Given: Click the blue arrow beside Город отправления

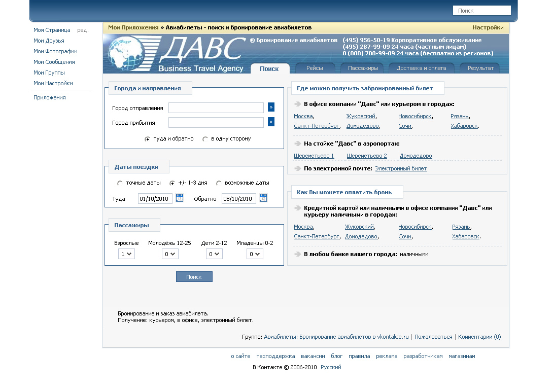Looking at the screenshot, I should (x=271, y=108).
